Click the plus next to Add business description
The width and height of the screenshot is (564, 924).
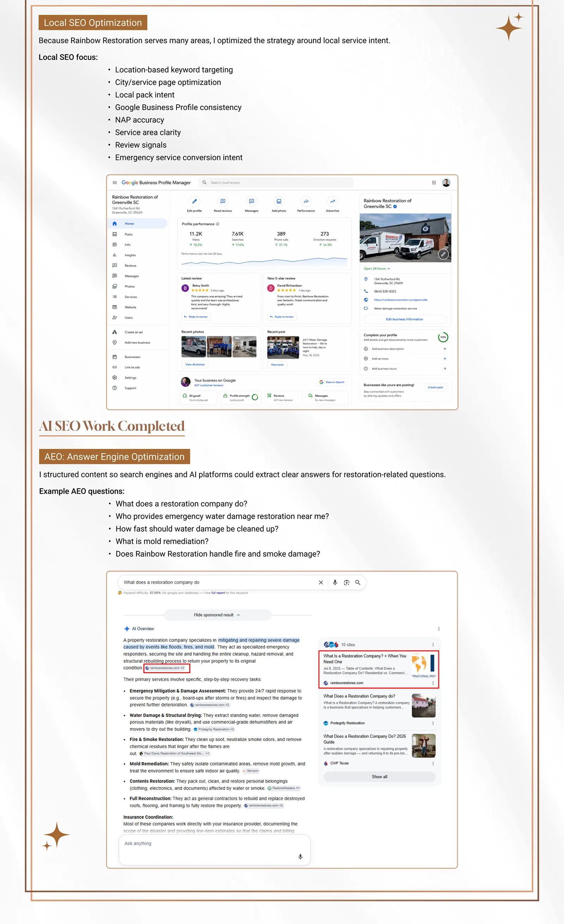[445, 349]
